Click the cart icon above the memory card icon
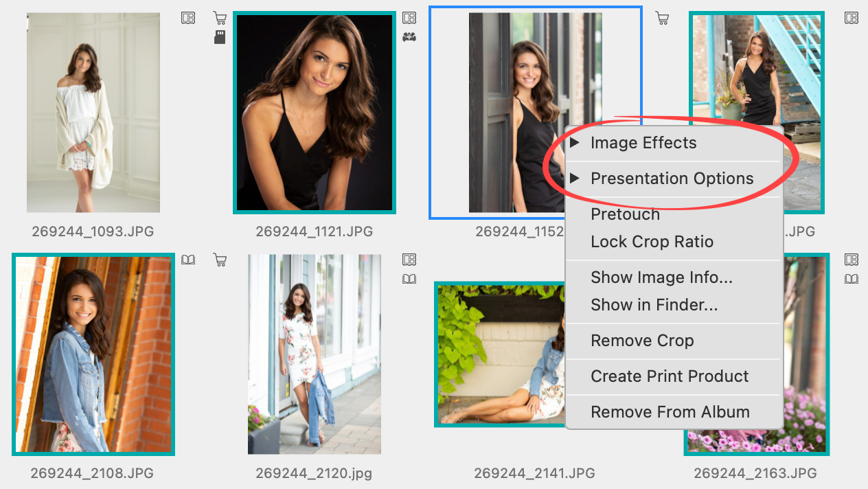This screenshot has height=489, width=868. pos(220,18)
